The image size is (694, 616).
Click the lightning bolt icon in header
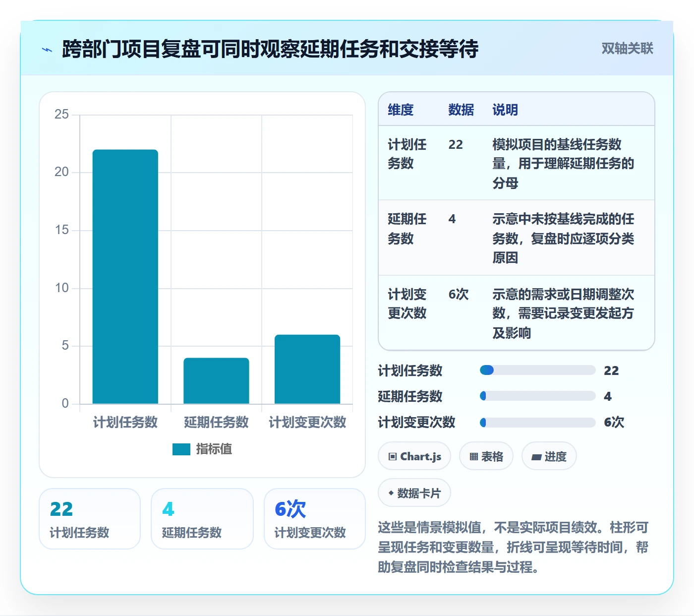tap(47, 50)
